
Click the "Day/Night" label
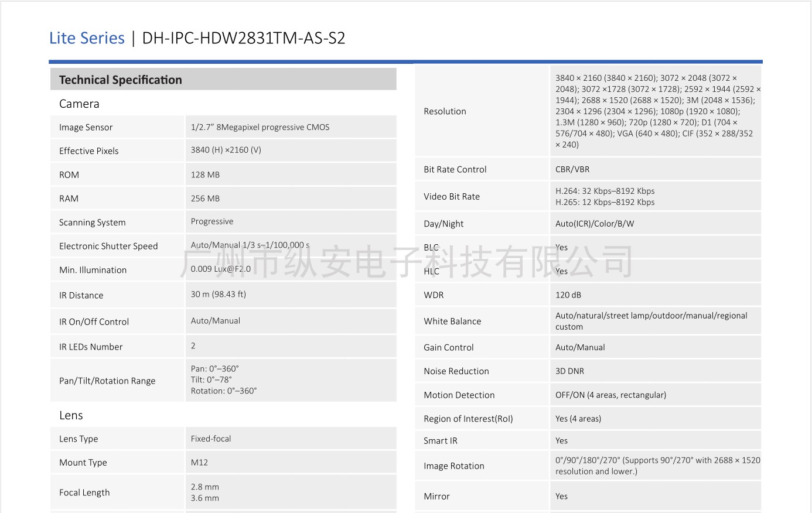point(443,224)
